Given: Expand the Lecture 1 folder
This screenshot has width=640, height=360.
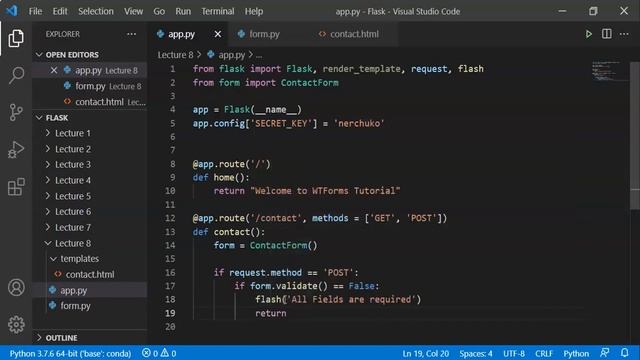Looking at the screenshot, I should pos(48,133).
